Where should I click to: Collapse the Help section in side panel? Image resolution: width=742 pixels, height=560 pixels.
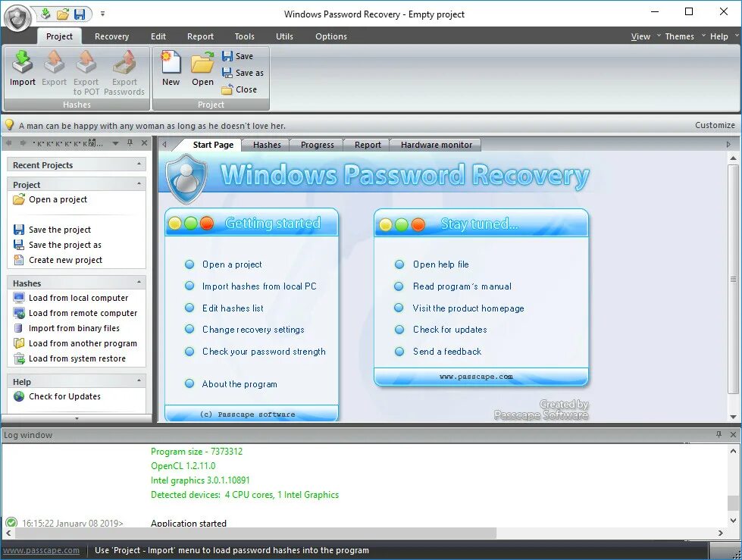point(139,380)
